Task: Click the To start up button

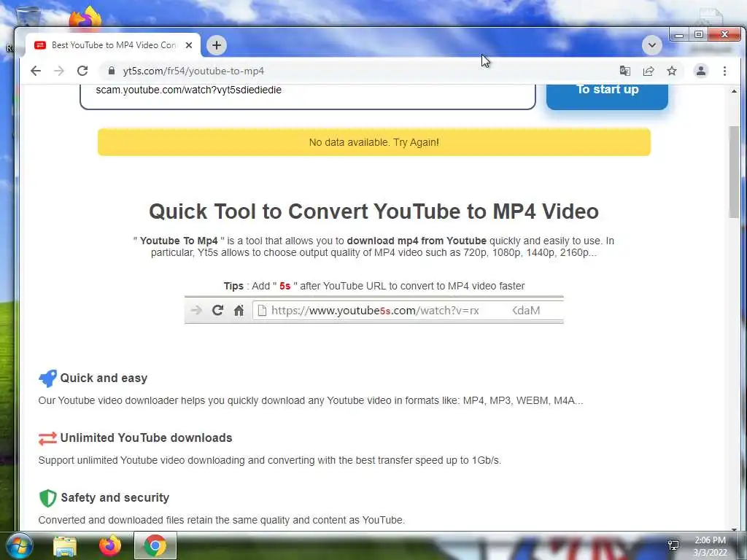Action: (608, 97)
